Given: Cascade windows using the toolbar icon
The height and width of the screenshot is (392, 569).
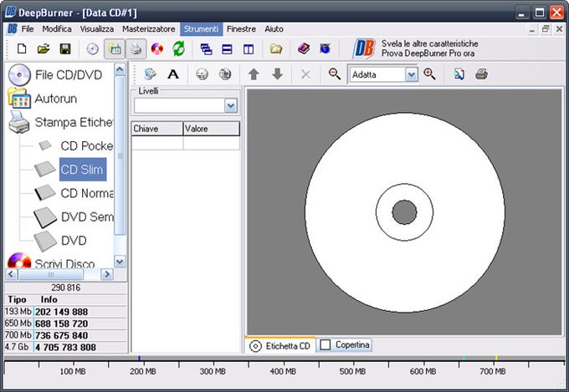Looking at the screenshot, I should coord(207,49).
